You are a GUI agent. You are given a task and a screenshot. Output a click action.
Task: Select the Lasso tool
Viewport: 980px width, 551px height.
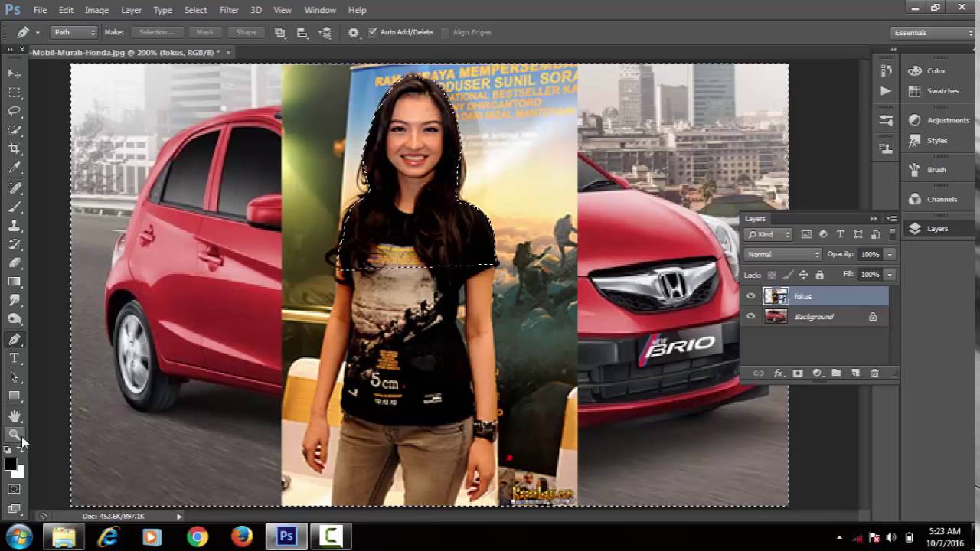coord(15,112)
